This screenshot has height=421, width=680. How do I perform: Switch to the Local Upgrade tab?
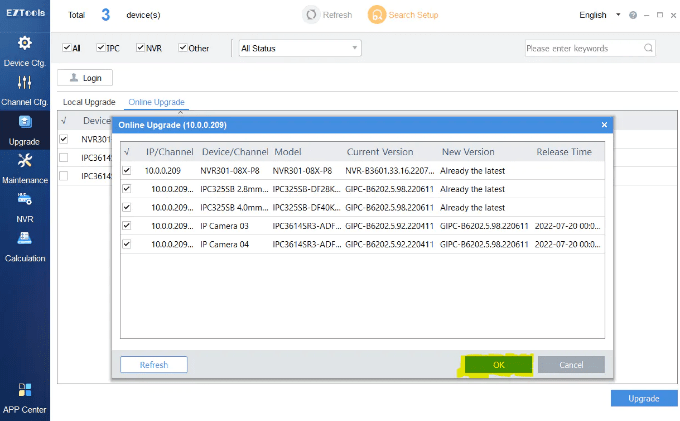click(89, 102)
